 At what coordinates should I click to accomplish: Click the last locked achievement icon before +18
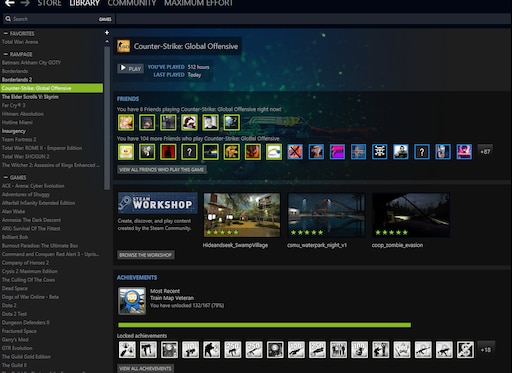pyautogui.click(x=465, y=350)
